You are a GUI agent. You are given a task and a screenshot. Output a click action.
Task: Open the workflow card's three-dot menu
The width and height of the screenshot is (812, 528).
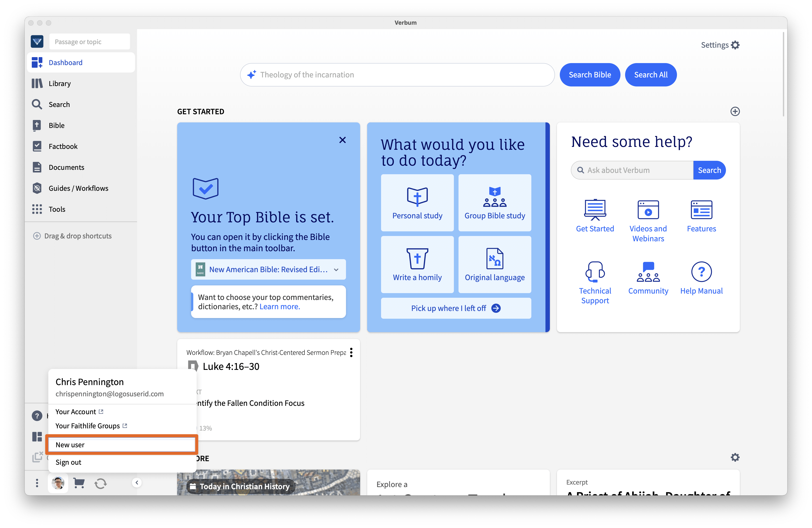351,353
